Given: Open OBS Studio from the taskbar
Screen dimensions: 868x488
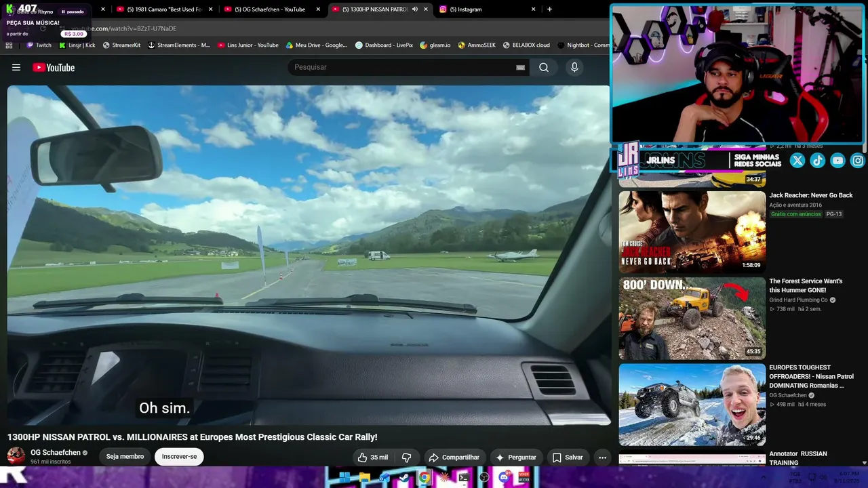Looking at the screenshot, I should pos(484,478).
